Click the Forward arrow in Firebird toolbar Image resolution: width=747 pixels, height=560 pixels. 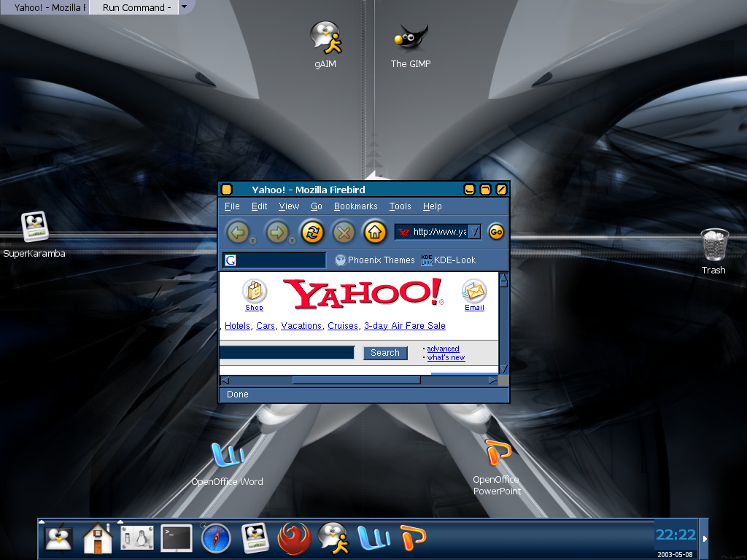coord(276,233)
